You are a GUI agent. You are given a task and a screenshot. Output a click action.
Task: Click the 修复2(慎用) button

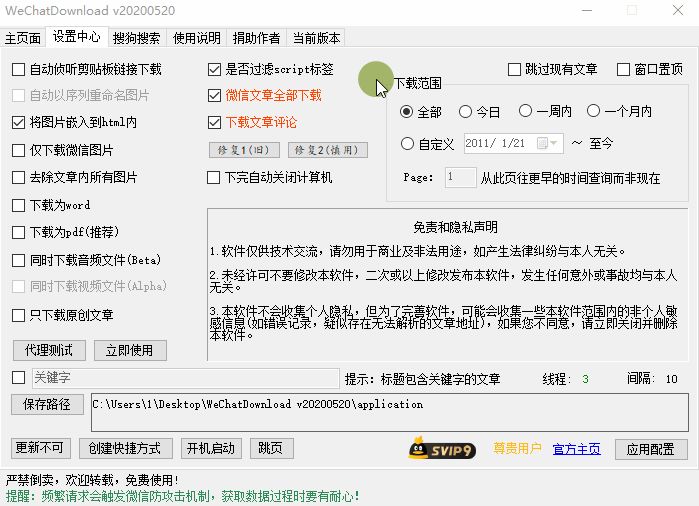[328, 150]
